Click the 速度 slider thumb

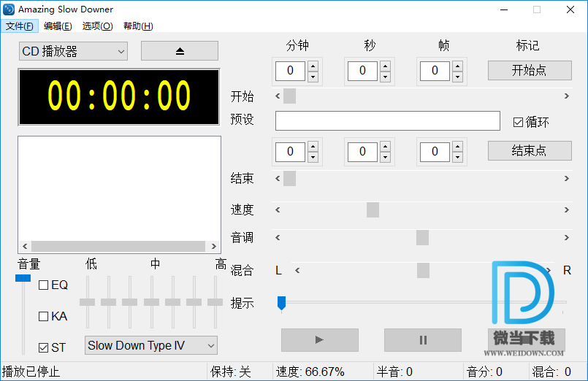373,209
